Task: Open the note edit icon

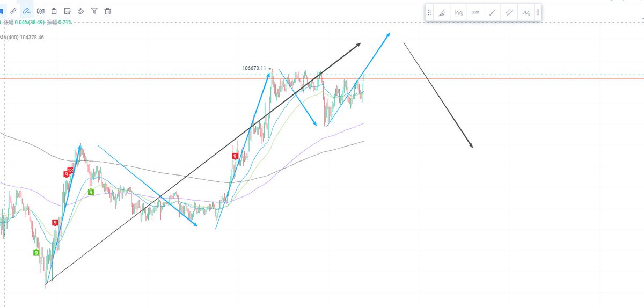Action: pyautogui.click(x=68, y=11)
